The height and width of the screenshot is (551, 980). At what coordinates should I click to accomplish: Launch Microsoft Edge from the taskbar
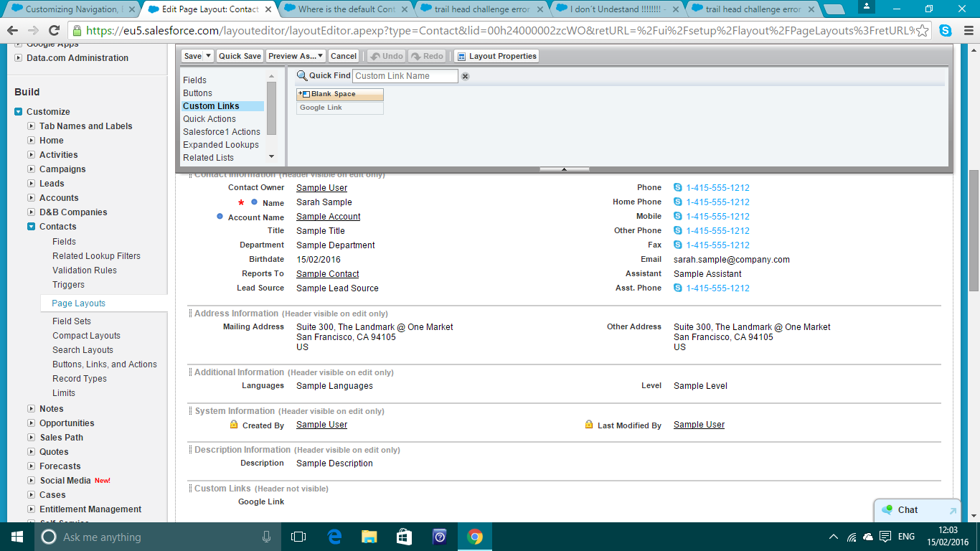334,537
